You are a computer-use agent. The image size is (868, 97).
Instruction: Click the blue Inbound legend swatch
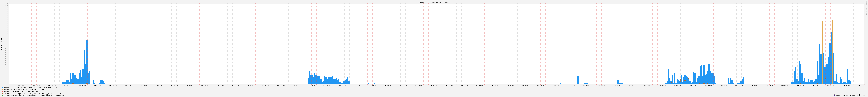click(x=3, y=87)
